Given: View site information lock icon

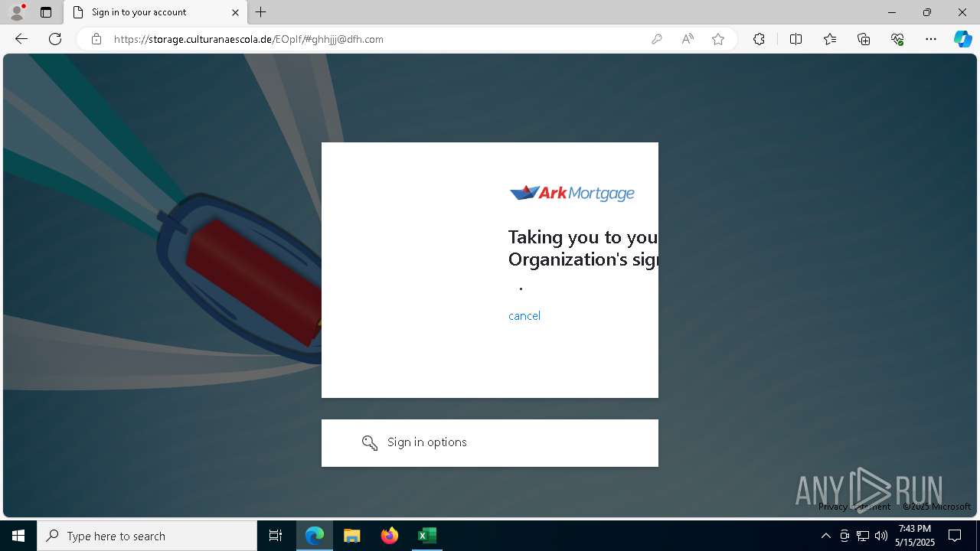Looking at the screenshot, I should 96,39.
